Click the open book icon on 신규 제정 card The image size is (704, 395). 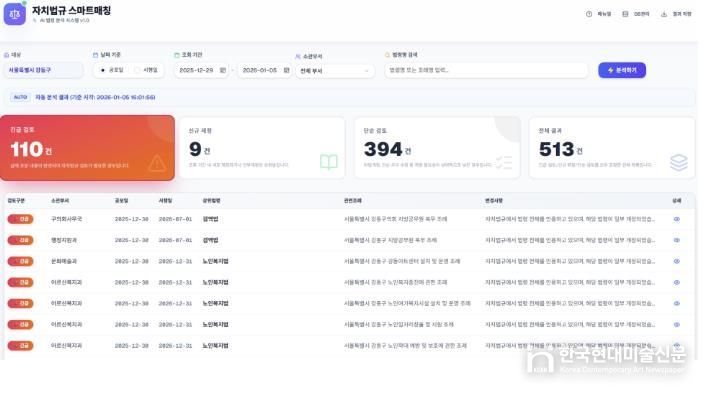(329, 162)
